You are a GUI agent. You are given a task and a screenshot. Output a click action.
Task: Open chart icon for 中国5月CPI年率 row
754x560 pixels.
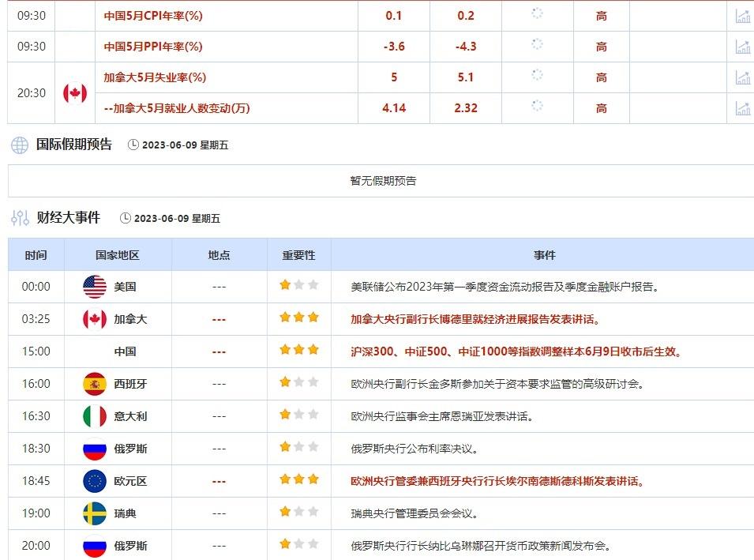pos(742,16)
